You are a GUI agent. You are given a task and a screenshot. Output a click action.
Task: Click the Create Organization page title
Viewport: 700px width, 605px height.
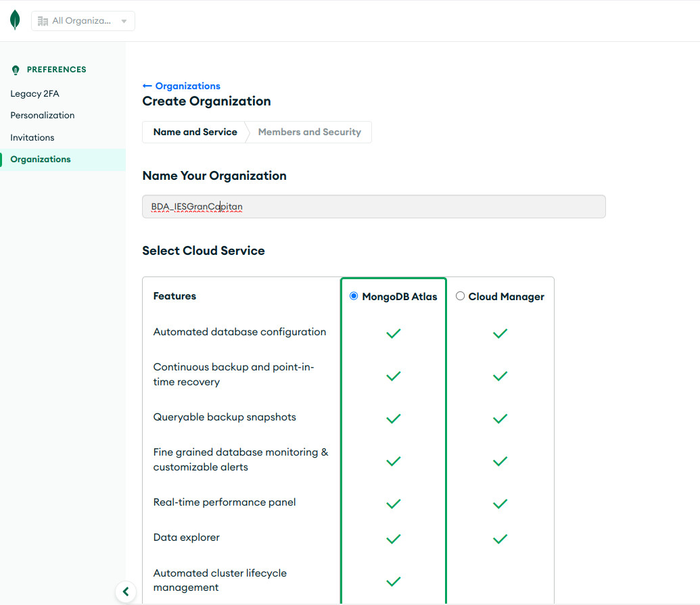click(207, 101)
